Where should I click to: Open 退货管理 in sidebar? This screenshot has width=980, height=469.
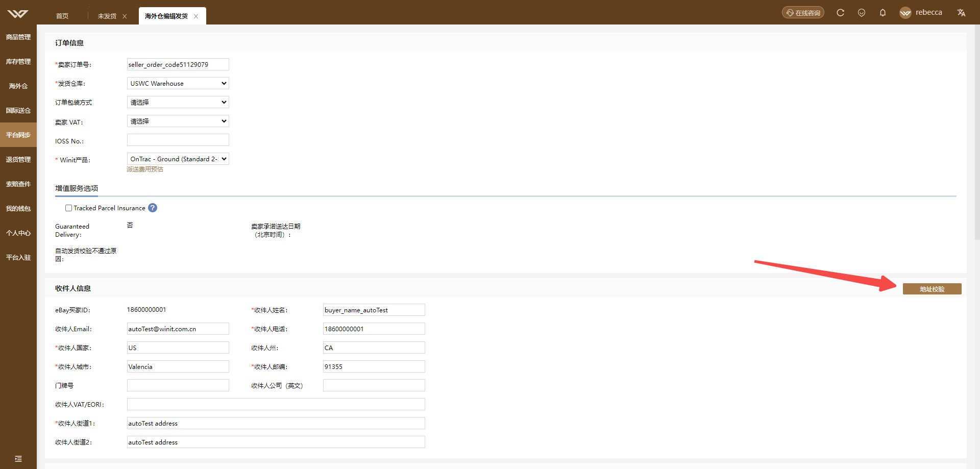(x=18, y=159)
